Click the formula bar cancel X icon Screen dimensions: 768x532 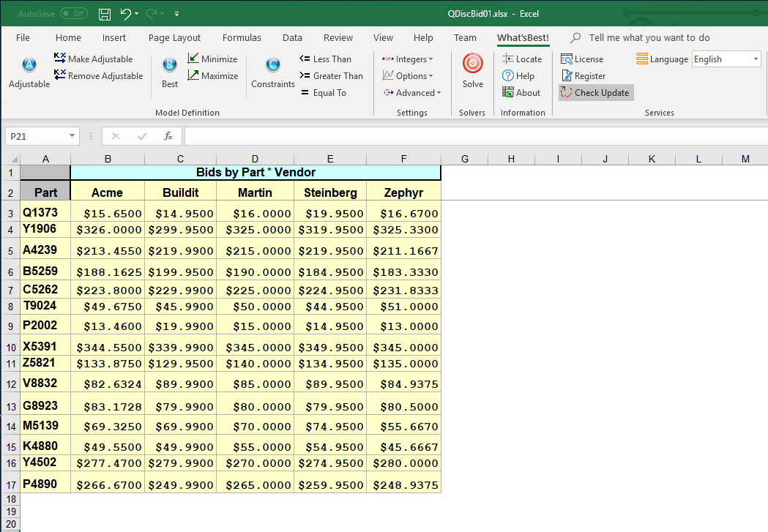pyautogui.click(x=116, y=136)
